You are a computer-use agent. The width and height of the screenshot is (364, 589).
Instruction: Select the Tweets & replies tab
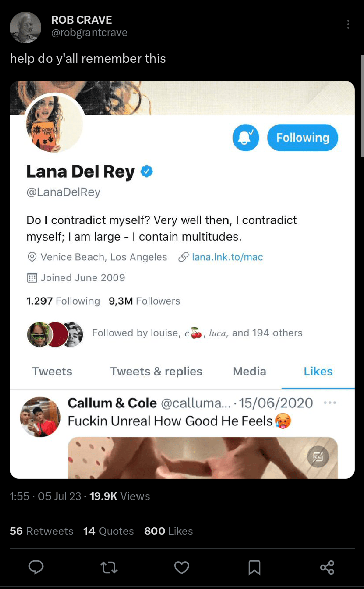[156, 371]
